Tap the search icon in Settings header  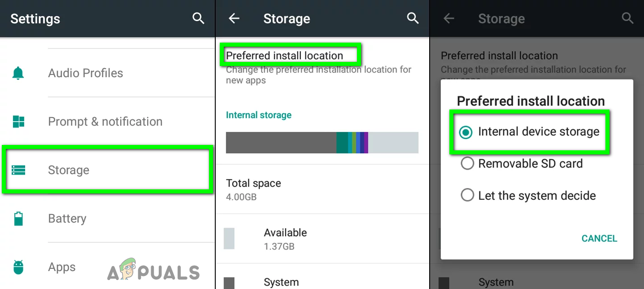tap(198, 18)
